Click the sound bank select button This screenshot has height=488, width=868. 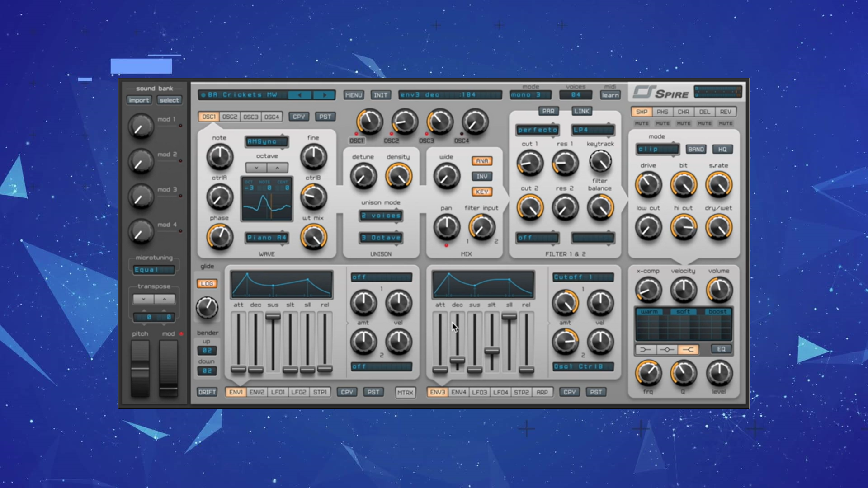click(169, 100)
